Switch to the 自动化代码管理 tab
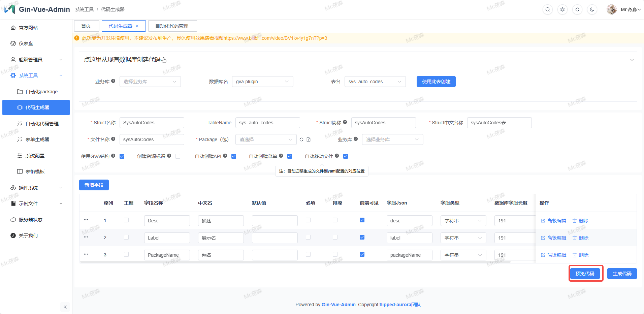This screenshot has height=314, width=644. pos(172,26)
